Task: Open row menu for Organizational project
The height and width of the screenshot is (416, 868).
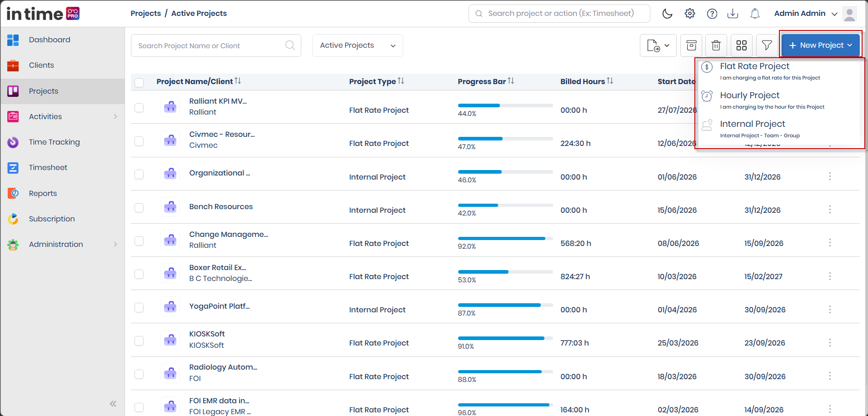Action: pos(830,176)
